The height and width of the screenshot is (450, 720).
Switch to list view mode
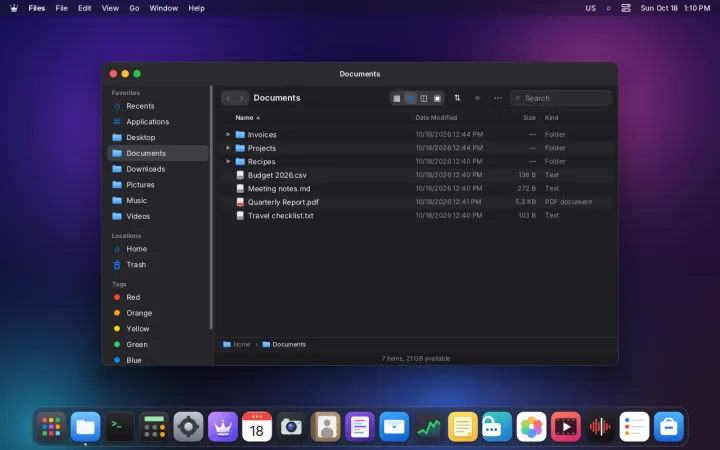point(411,98)
